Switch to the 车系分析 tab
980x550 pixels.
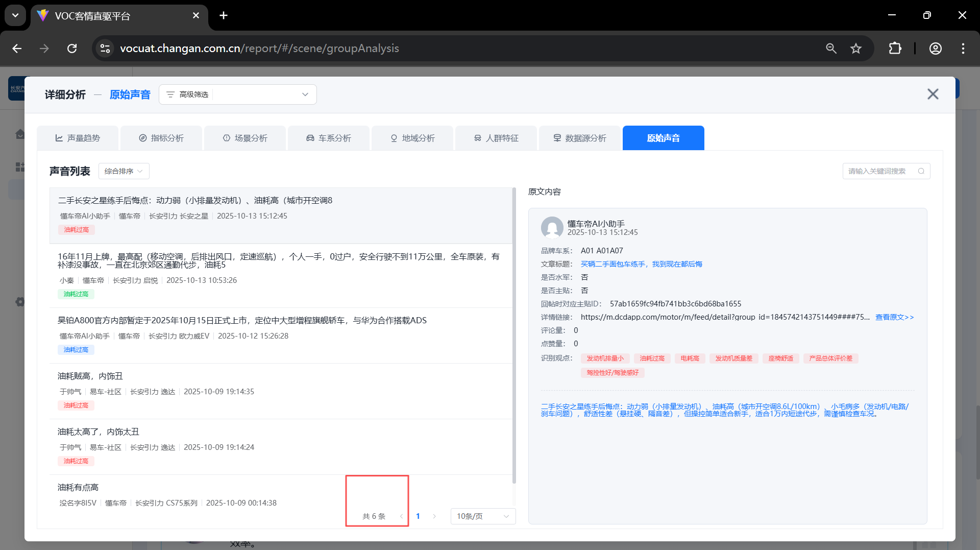coord(329,138)
